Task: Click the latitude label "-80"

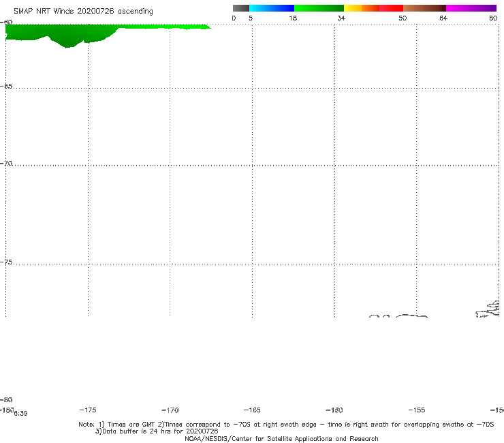Action: pos(6,399)
